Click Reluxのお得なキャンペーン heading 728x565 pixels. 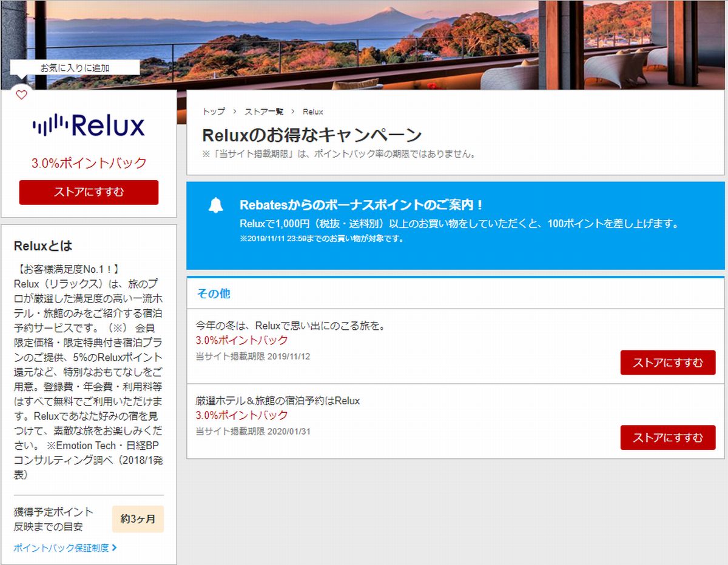click(312, 135)
